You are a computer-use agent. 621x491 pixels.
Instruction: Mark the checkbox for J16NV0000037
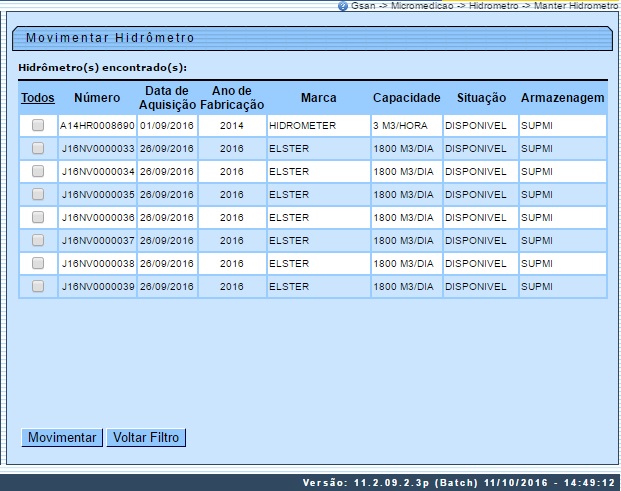[x=38, y=240]
